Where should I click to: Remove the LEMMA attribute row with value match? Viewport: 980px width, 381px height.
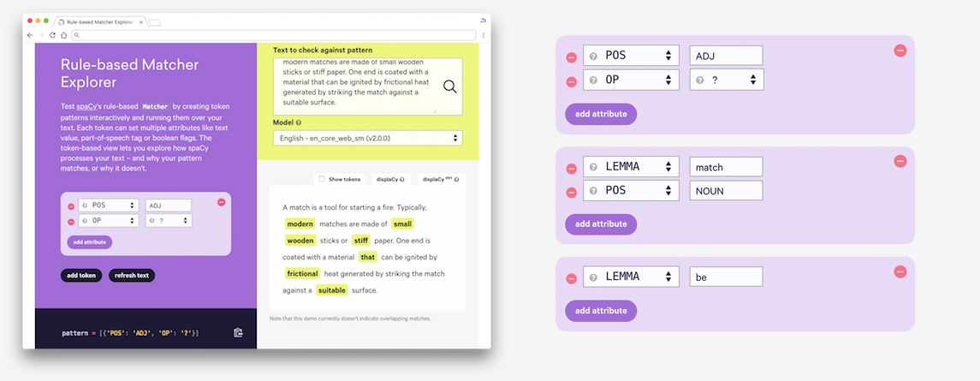pyautogui.click(x=572, y=169)
